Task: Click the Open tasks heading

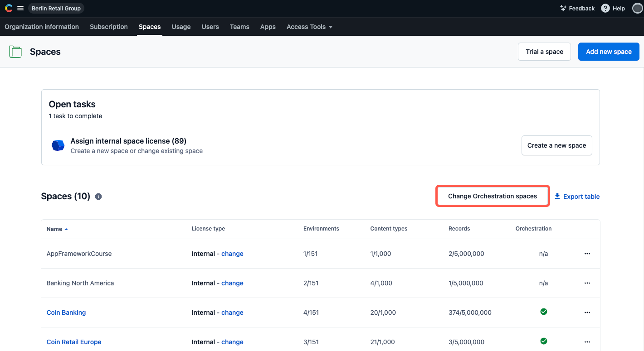Action: pyautogui.click(x=72, y=104)
